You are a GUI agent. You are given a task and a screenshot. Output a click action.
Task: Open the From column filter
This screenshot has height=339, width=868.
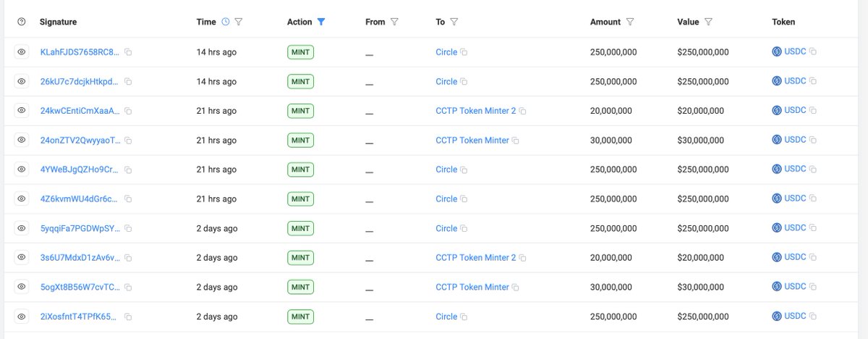[394, 22]
